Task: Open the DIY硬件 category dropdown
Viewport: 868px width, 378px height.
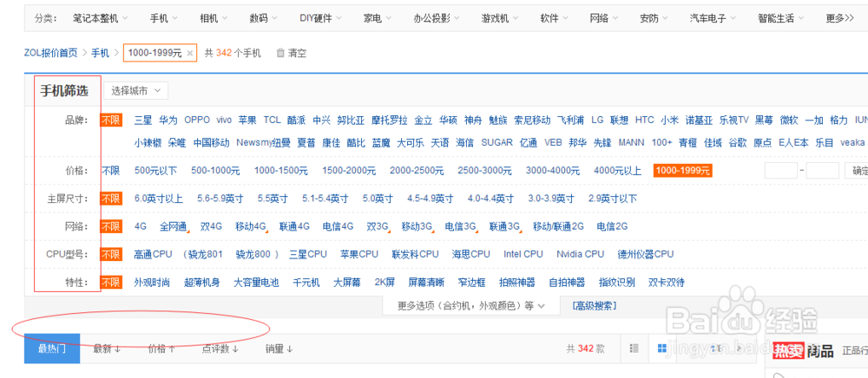Action: (320, 18)
